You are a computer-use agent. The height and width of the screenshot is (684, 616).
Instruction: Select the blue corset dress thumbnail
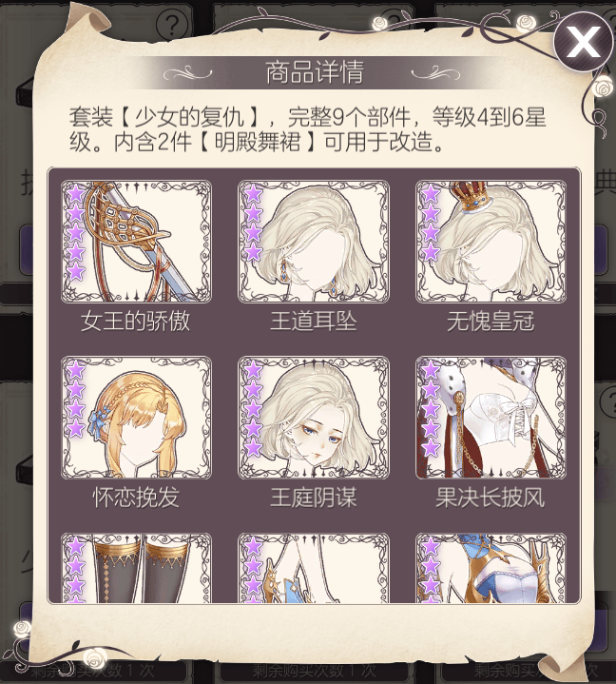(491, 568)
